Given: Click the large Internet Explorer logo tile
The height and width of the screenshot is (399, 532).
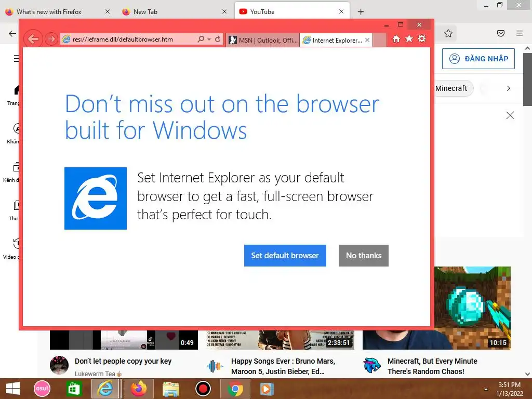Looking at the screenshot, I should point(96,198).
